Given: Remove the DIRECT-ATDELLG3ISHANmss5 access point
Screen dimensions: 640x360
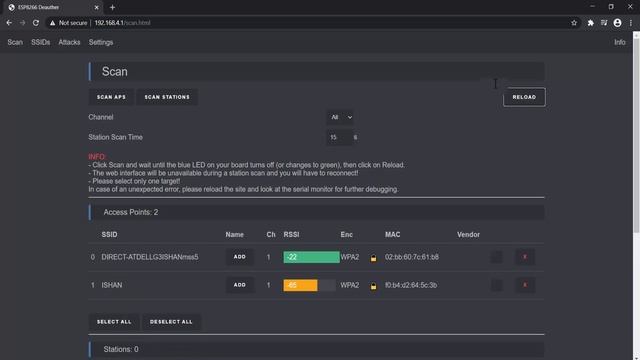Looking at the screenshot, I should [x=524, y=257].
